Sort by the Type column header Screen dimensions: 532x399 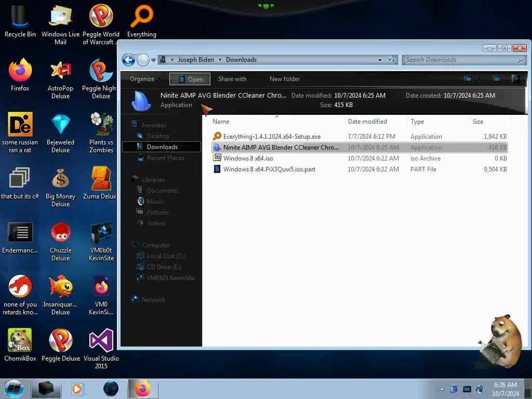pos(438,122)
